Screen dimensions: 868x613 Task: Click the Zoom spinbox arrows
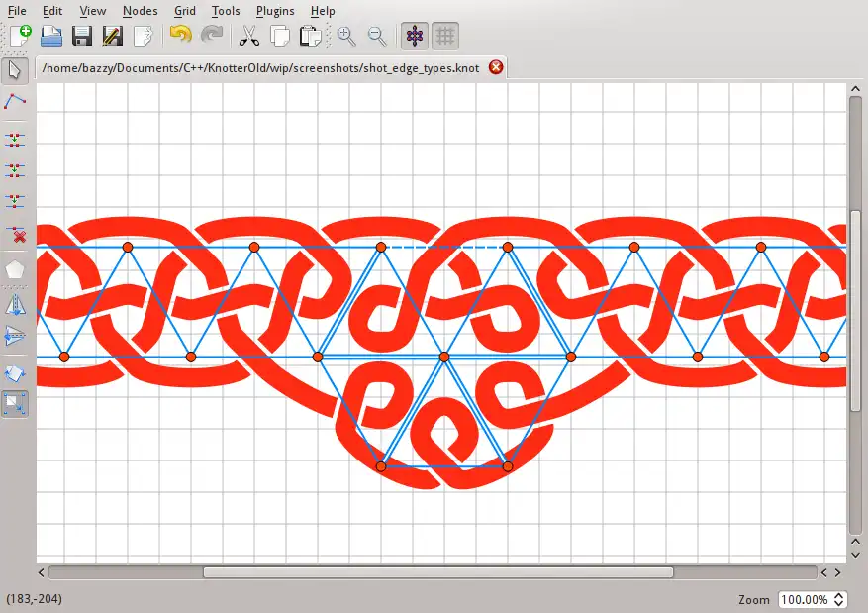[839, 600]
